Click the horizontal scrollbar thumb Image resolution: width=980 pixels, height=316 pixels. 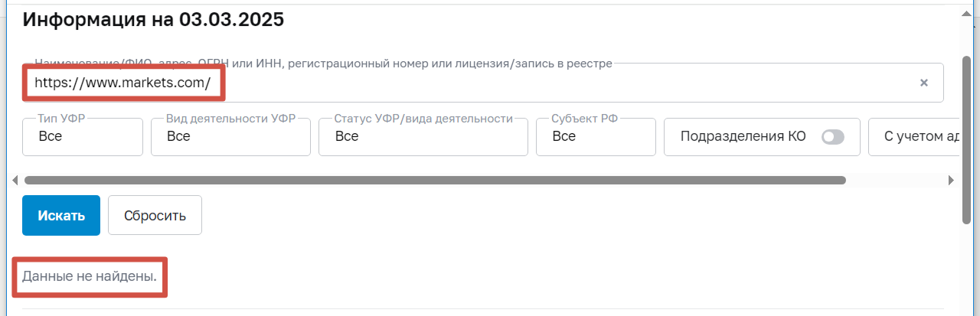(x=435, y=181)
